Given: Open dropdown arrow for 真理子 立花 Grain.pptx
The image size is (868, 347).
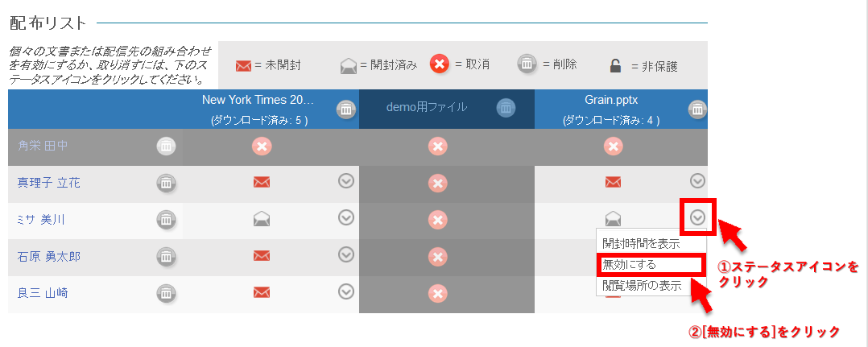Looking at the screenshot, I should [697, 180].
